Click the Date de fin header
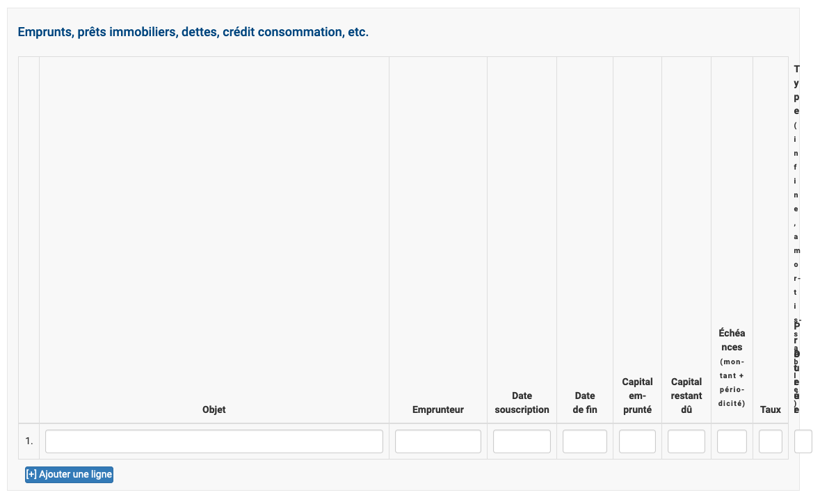The width and height of the screenshot is (820, 504). point(585,403)
